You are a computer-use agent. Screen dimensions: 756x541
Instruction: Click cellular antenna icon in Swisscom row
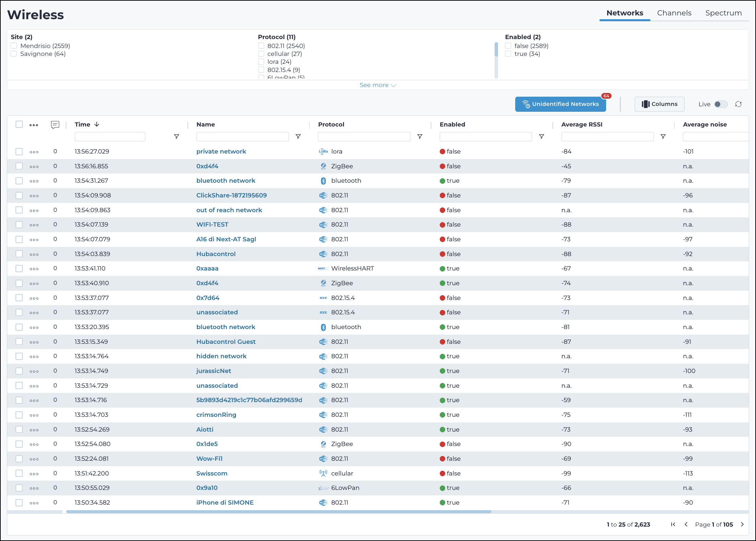(323, 473)
